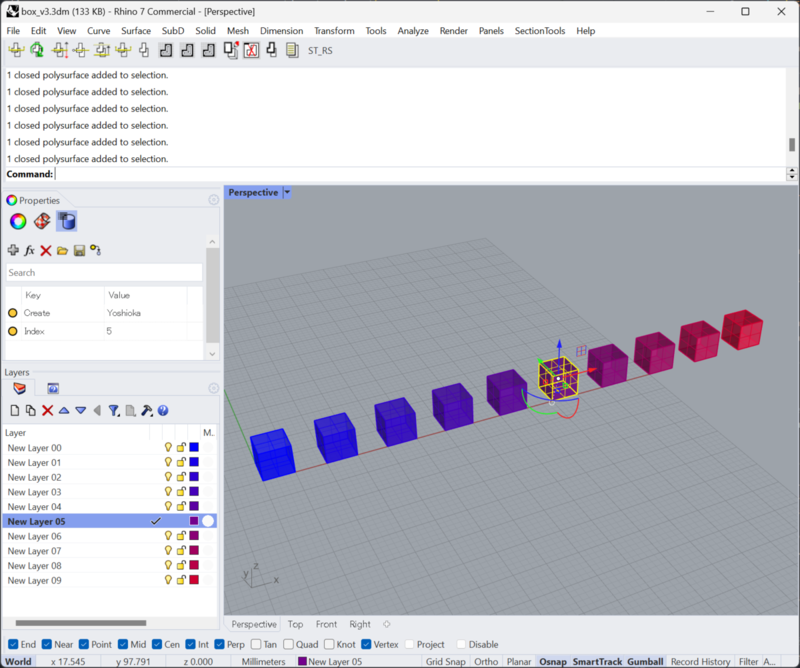Open the layer tools hammer menu
Screen dimensions: 800x668
146,410
